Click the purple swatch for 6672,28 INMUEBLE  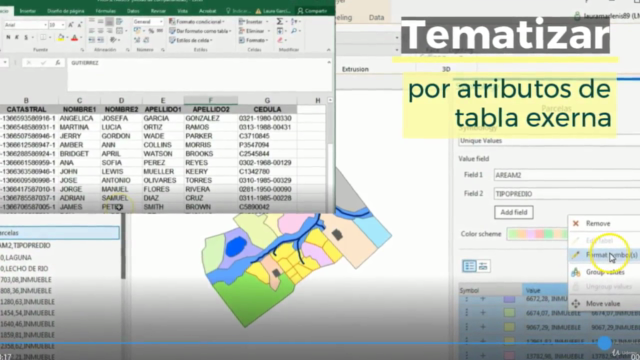pos(509,299)
